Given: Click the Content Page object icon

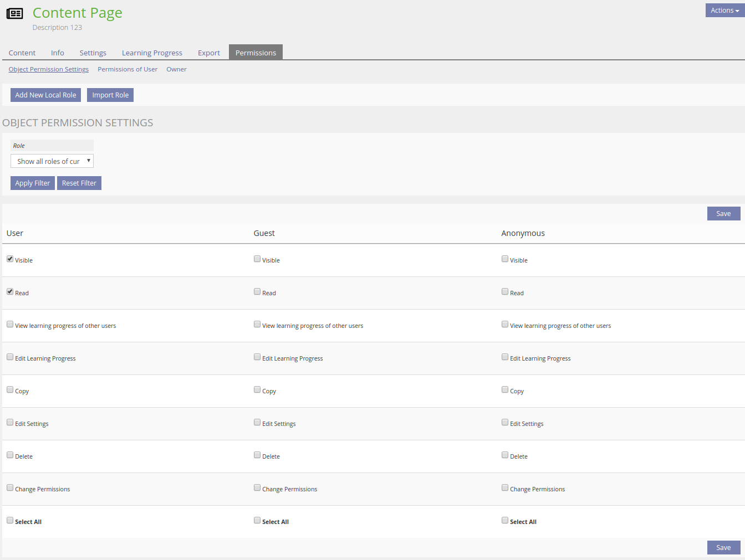Looking at the screenshot, I should [x=14, y=14].
